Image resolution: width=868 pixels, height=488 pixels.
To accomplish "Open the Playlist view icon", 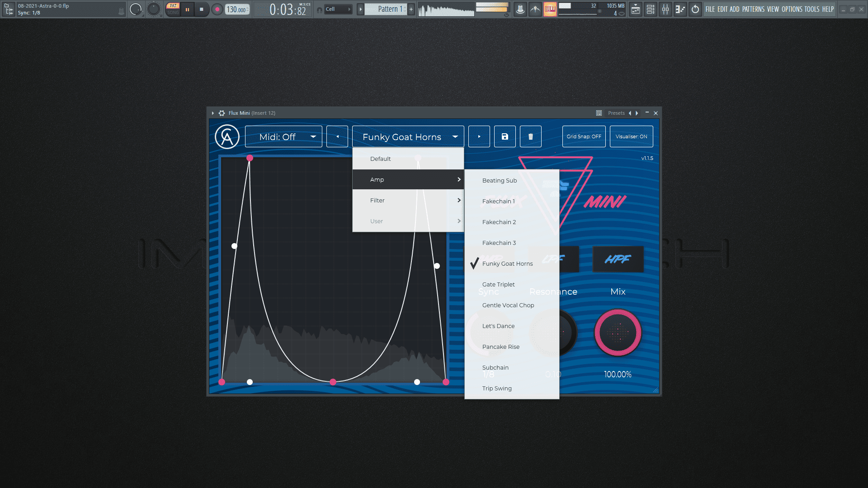I will [x=636, y=9].
